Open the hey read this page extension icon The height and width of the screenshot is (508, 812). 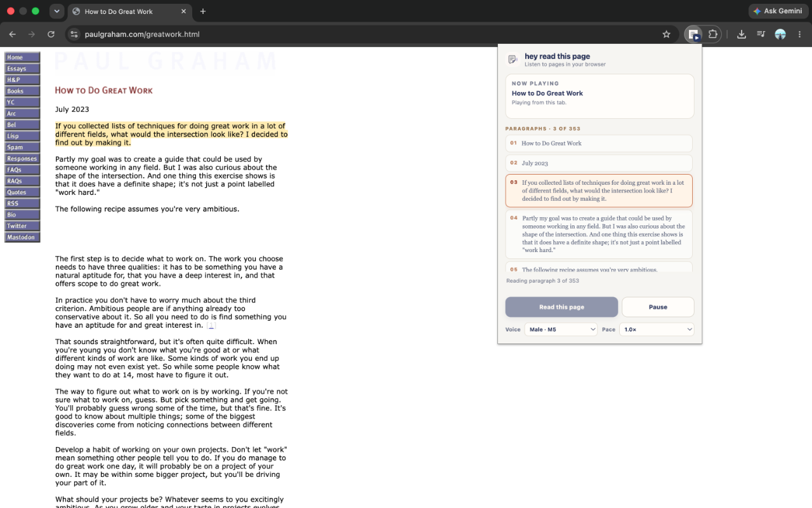point(693,34)
